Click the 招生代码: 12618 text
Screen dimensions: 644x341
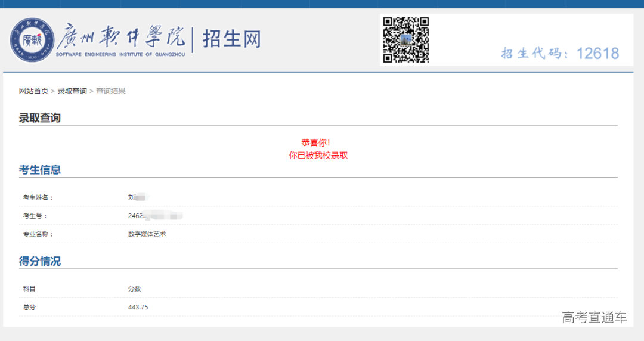point(560,54)
